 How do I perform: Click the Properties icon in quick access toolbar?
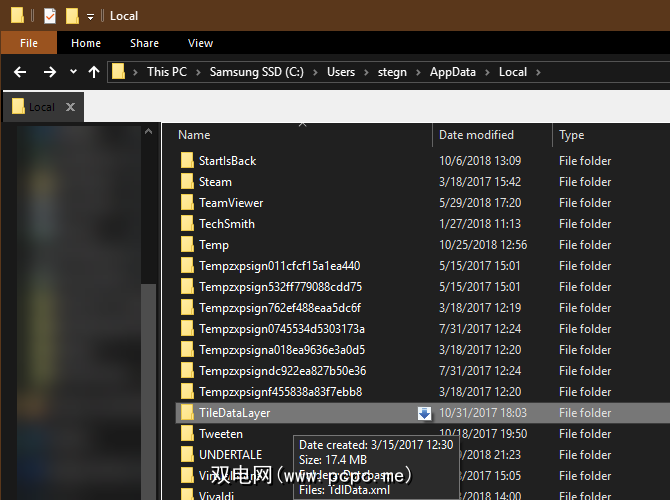48,16
